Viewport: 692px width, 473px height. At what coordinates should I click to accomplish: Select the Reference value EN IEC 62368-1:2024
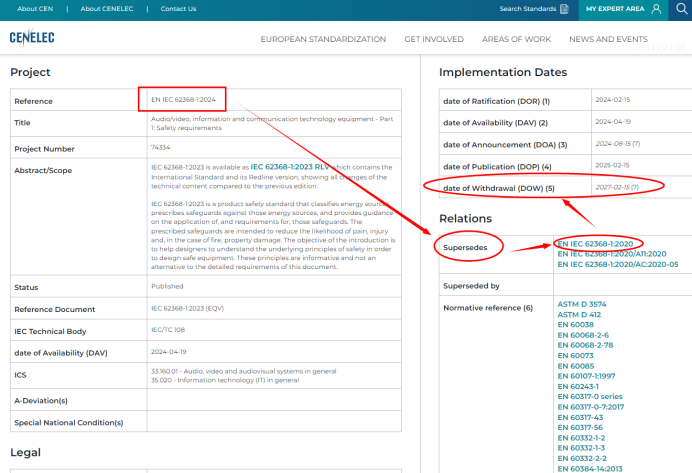tap(183, 100)
